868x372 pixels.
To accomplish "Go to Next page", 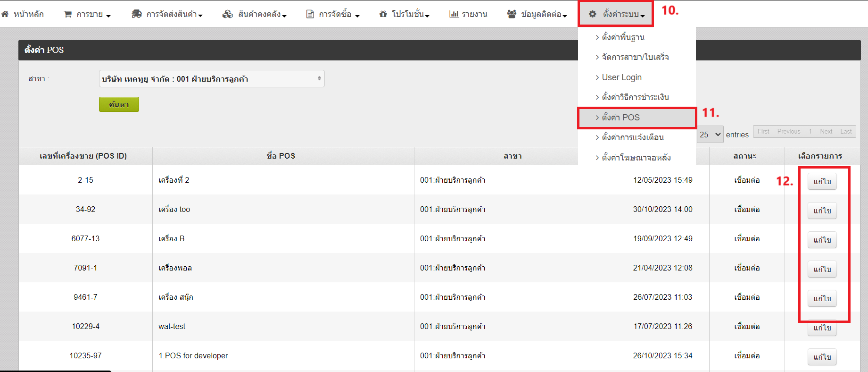I will (x=826, y=131).
